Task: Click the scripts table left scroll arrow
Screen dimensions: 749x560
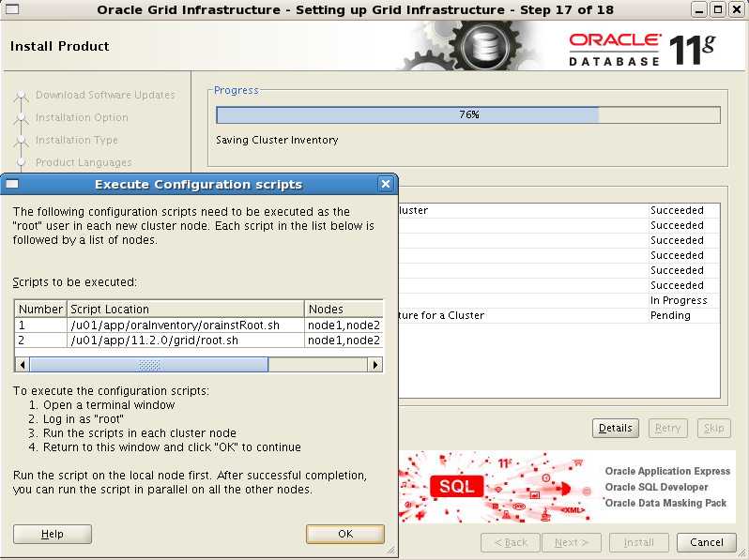Action: [22, 365]
